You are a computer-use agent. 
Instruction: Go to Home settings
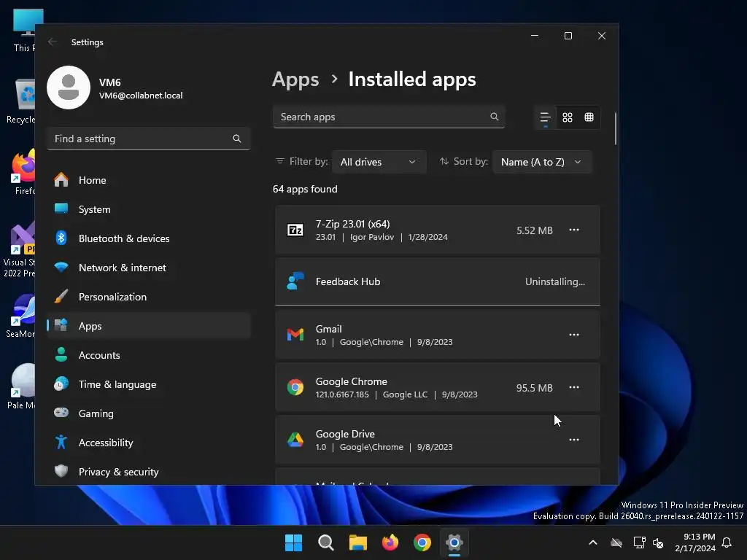pos(149,180)
